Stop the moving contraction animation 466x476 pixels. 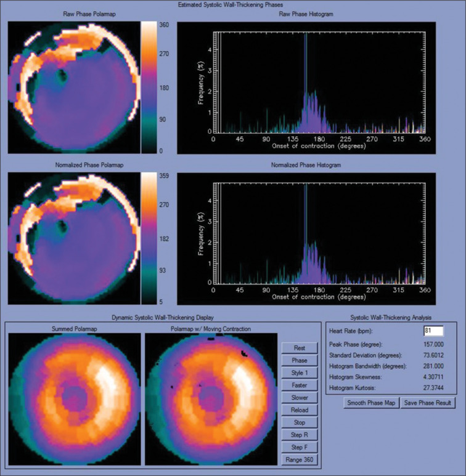click(300, 423)
